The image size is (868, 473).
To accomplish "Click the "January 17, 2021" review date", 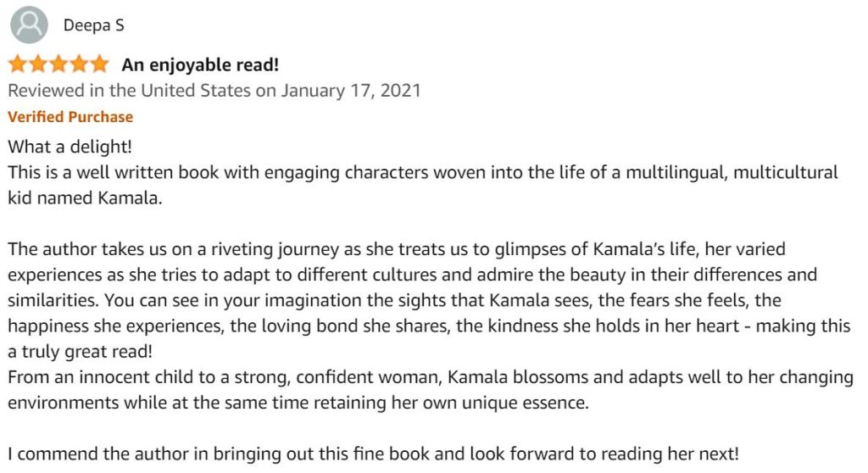I will click(x=351, y=90).
